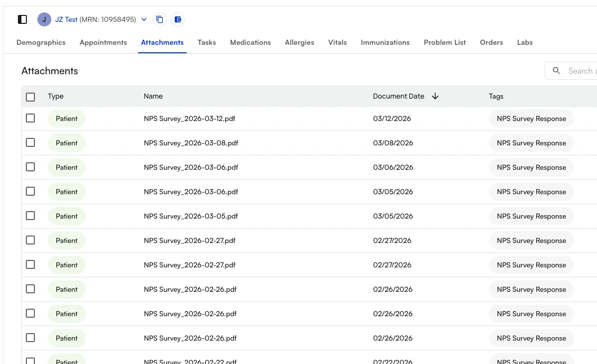Click the Tags column header
Image resolution: width=597 pixels, height=364 pixels.
496,96
